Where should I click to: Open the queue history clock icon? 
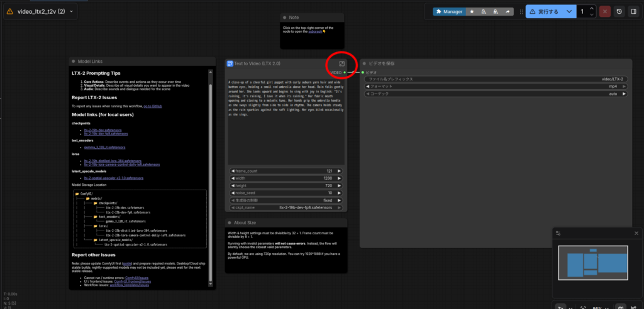click(619, 11)
